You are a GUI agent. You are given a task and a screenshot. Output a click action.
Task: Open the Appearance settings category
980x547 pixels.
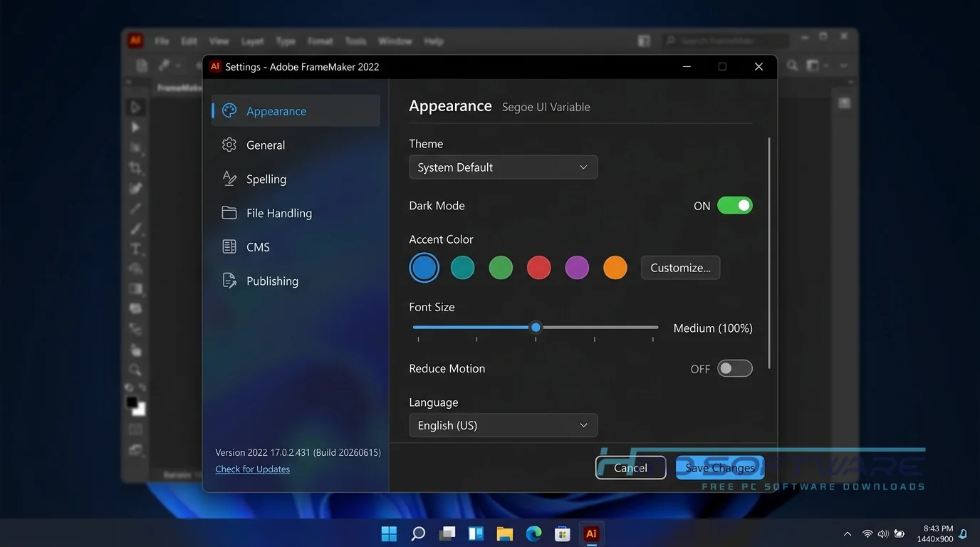[296, 111]
